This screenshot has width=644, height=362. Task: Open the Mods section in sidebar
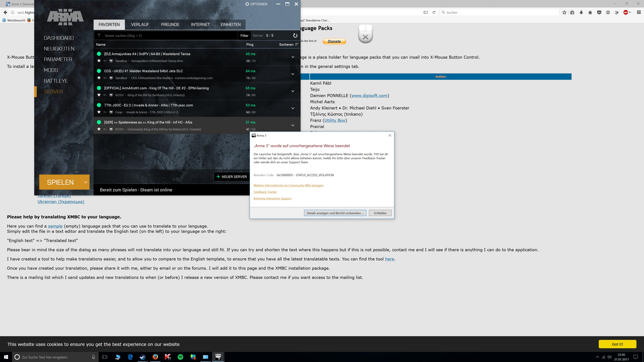click(51, 70)
